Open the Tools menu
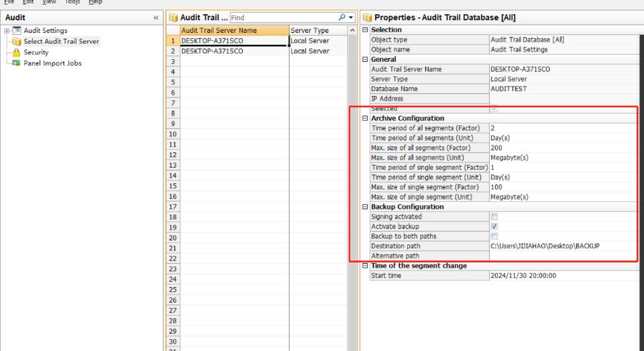644x351 pixels. [72, 2]
